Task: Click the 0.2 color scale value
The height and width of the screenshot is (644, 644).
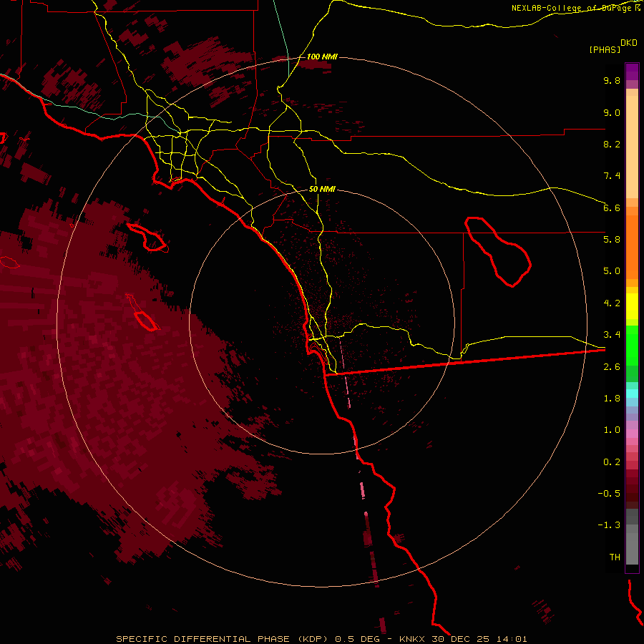Action: 612,462
